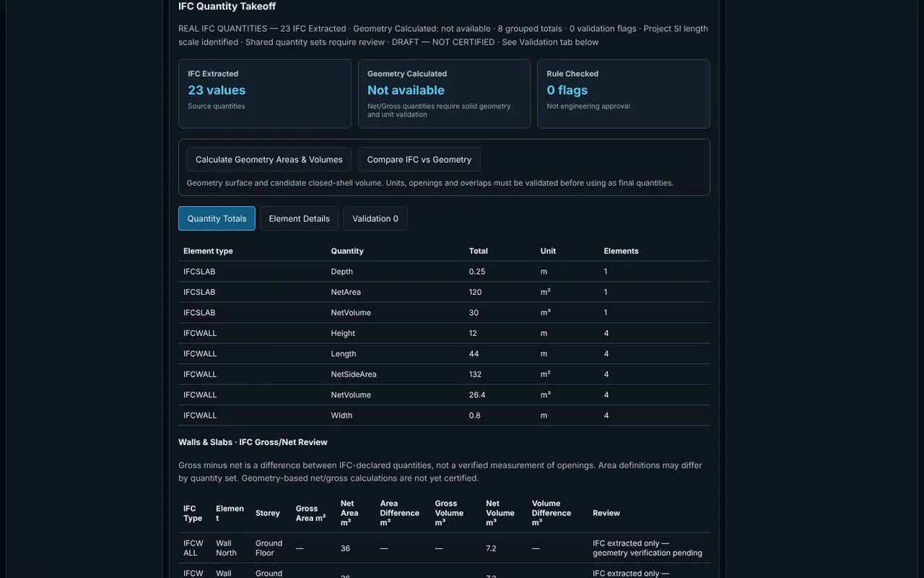The image size is (924, 578).
Task: Click the Element type column header
Action: (208, 251)
